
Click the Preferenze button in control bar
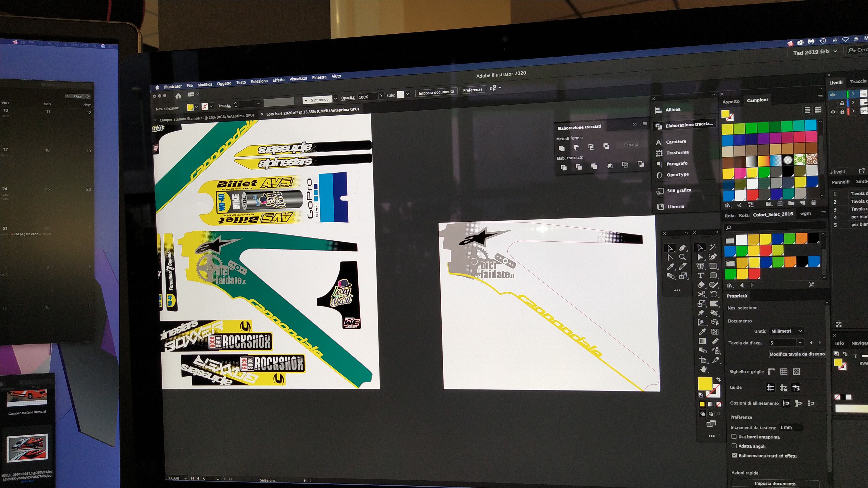coord(472,90)
